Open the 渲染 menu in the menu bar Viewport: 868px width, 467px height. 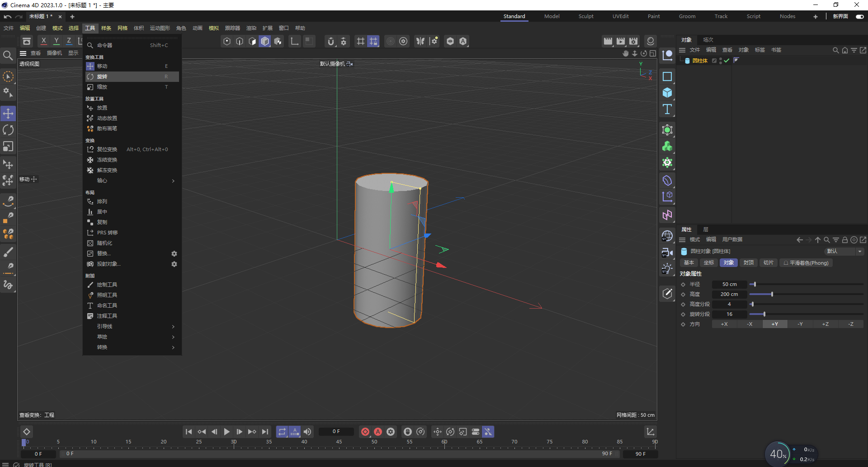point(251,28)
